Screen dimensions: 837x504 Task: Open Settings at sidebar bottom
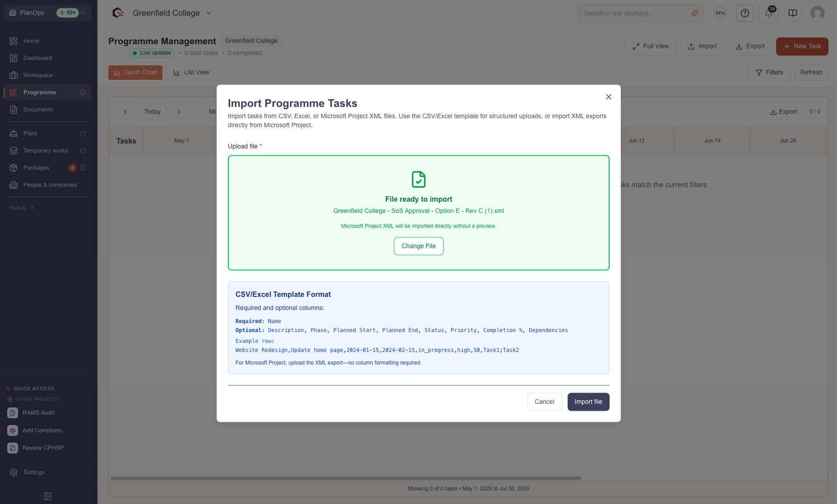pyautogui.click(x=47, y=472)
